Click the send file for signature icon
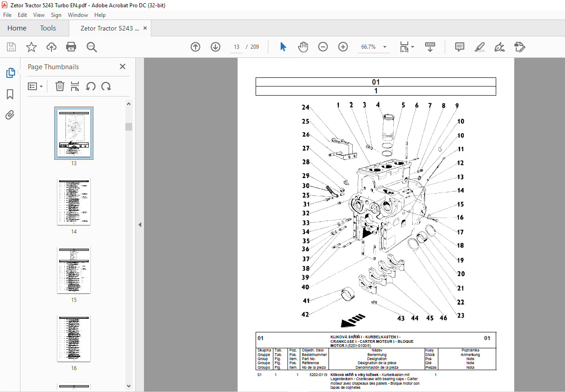Viewport: 565px width, 392px height. point(519,47)
